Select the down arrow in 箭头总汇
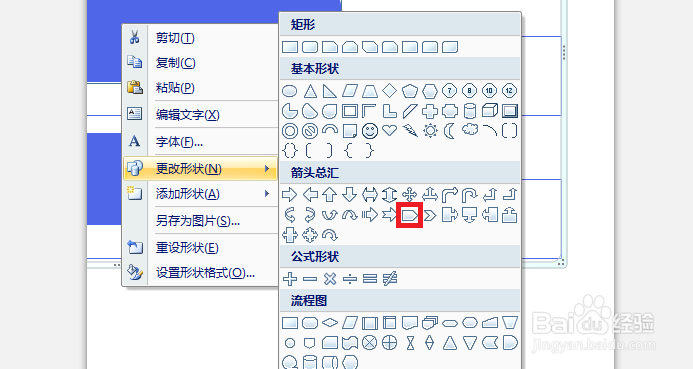Viewport: 693px width, 369px height. [x=350, y=194]
